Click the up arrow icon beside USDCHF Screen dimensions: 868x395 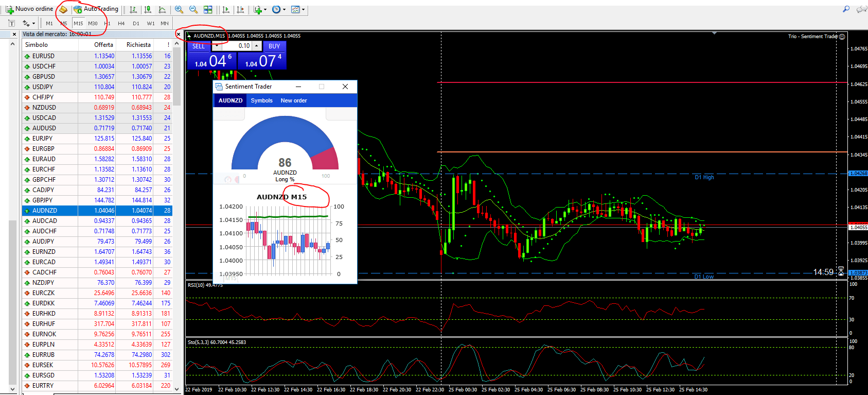click(x=27, y=66)
